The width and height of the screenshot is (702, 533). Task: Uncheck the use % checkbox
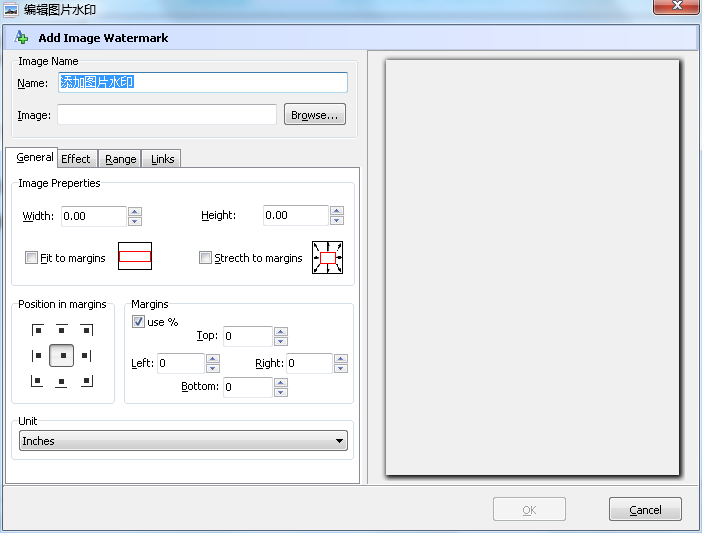pos(139,322)
